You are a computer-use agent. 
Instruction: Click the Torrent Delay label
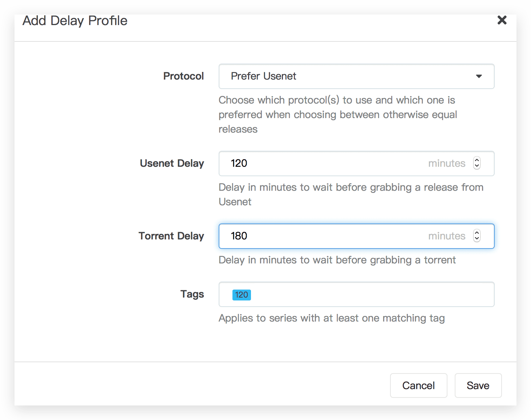coord(171,236)
